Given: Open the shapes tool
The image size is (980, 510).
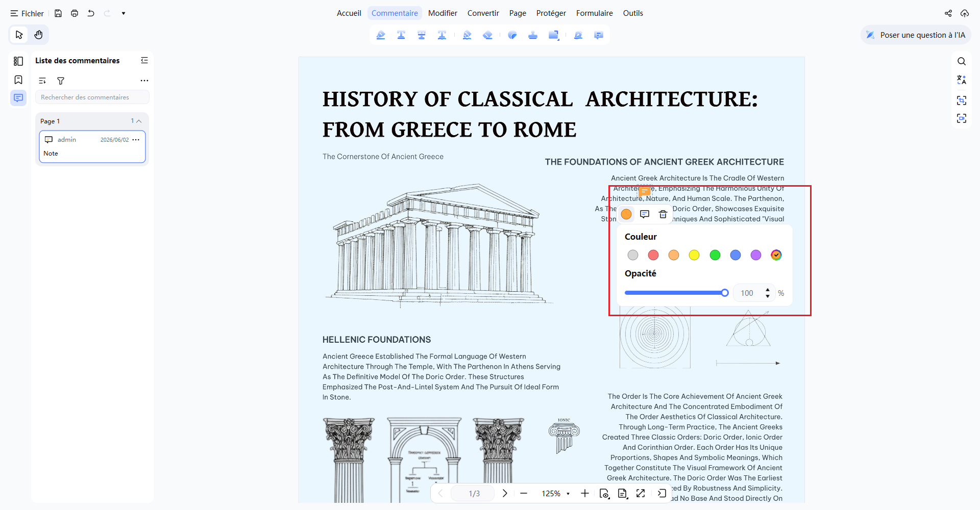Looking at the screenshot, I should pos(554,35).
